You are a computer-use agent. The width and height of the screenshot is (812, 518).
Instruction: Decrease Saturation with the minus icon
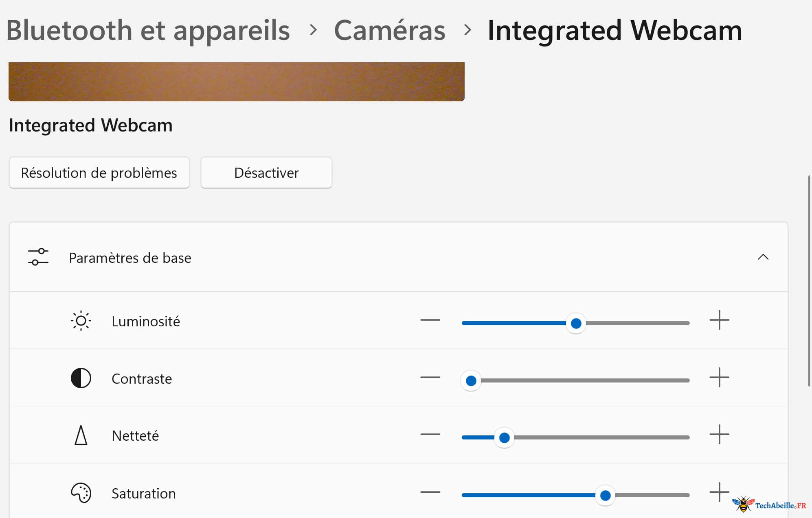point(430,492)
